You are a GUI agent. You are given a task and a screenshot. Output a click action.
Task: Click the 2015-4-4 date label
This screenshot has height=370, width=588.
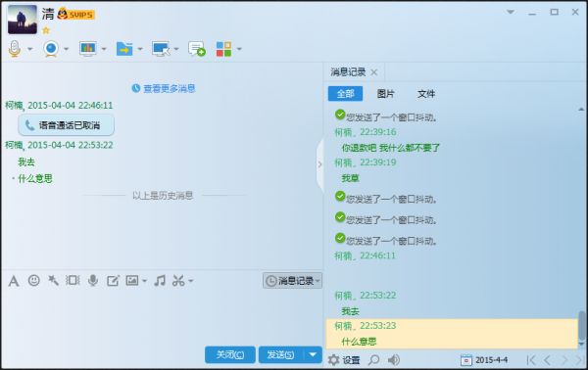click(x=491, y=360)
